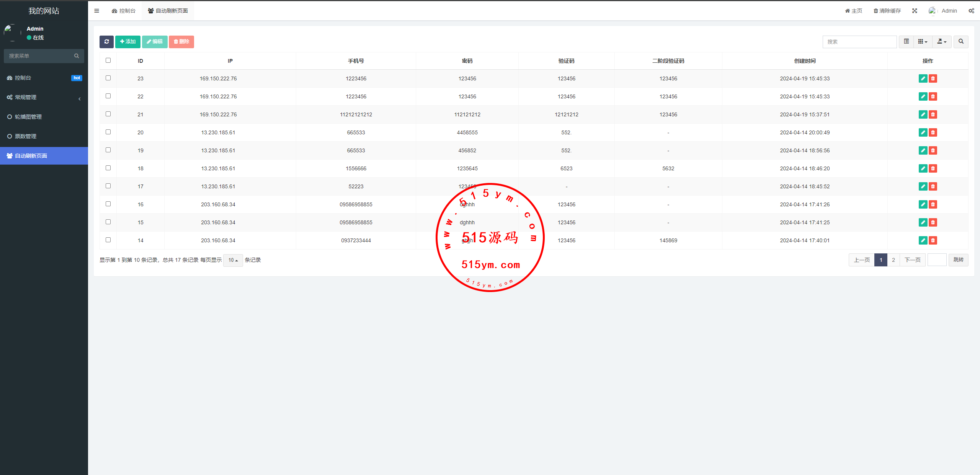This screenshot has width=980, height=475.
Task: Tick the select-all header checkbox
Action: point(108,60)
